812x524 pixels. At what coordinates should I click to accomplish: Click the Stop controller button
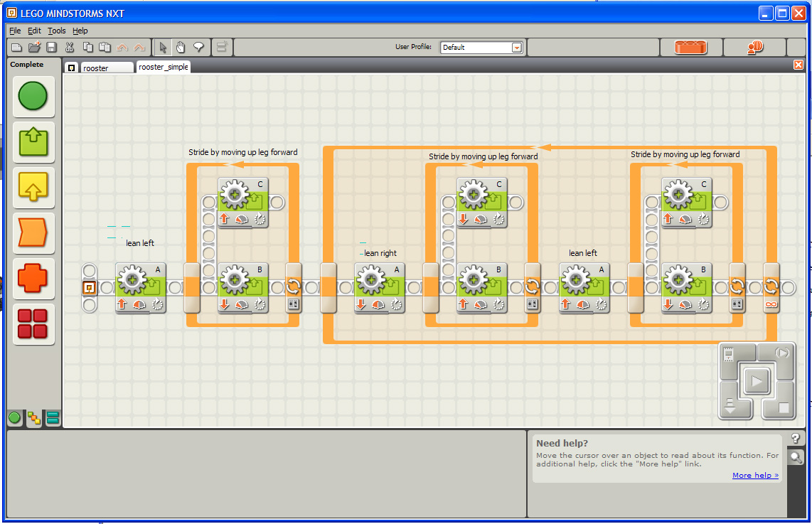point(783,408)
